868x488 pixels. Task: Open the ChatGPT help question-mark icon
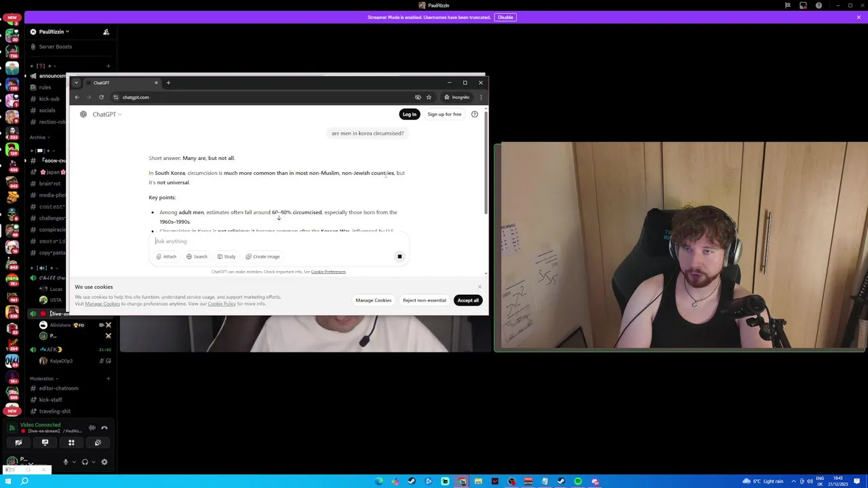(x=475, y=114)
